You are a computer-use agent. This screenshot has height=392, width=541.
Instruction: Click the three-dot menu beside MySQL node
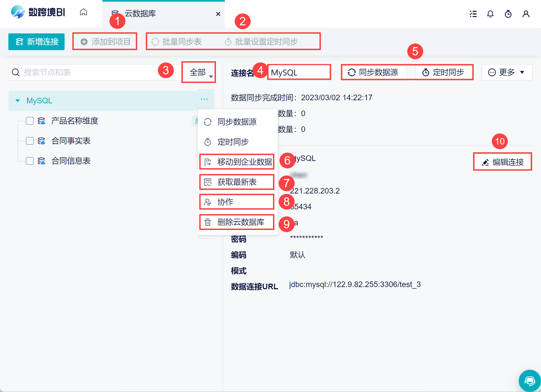pos(204,99)
